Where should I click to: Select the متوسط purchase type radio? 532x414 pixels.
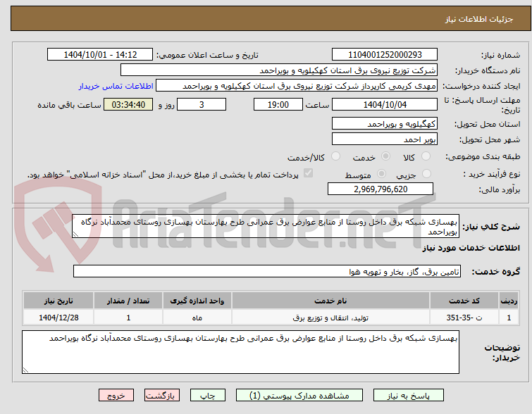tap(381, 174)
